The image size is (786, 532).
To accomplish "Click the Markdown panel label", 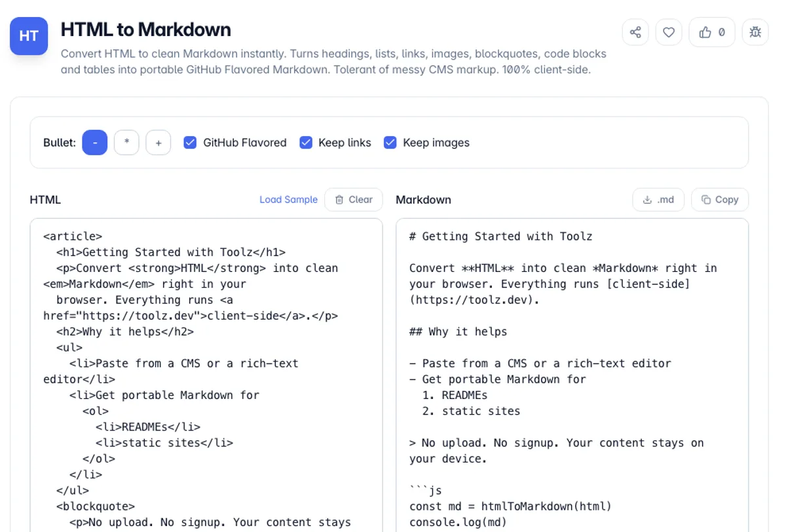I will point(423,200).
